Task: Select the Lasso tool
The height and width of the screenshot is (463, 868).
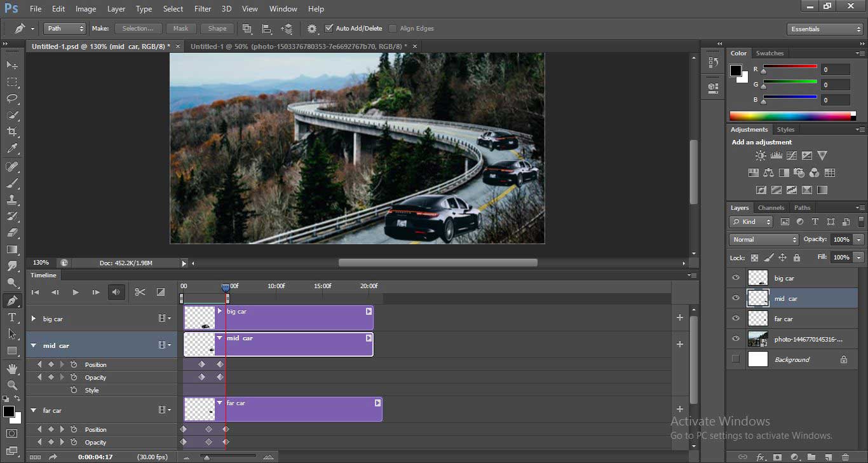Action: [x=12, y=99]
